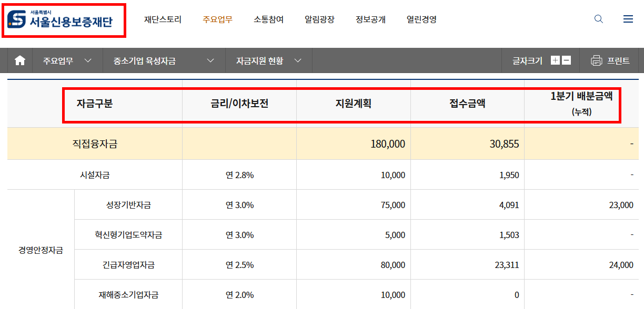
Task: Open the hamburger menu at top right
Action: pyautogui.click(x=628, y=19)
